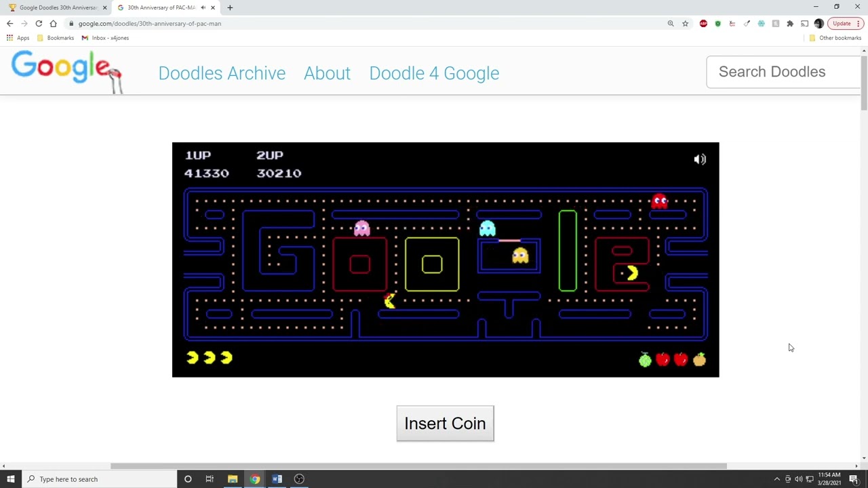The height and width of the screenshot is (488, 868).
Task: Go back to previous page
Action: [9, 23]
